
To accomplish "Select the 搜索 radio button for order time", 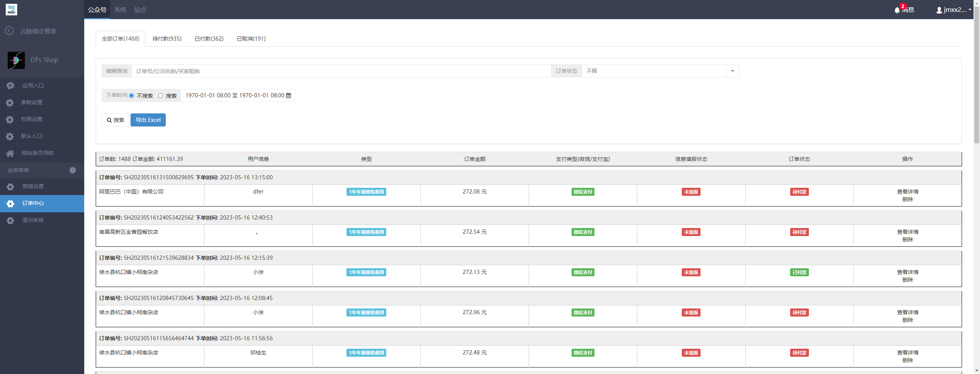I will 161,96.
